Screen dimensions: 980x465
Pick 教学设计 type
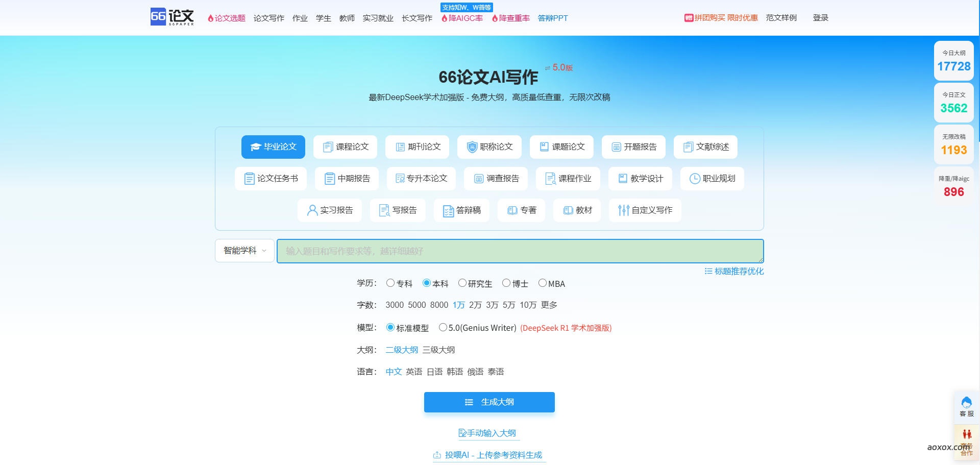coord(640,179)
